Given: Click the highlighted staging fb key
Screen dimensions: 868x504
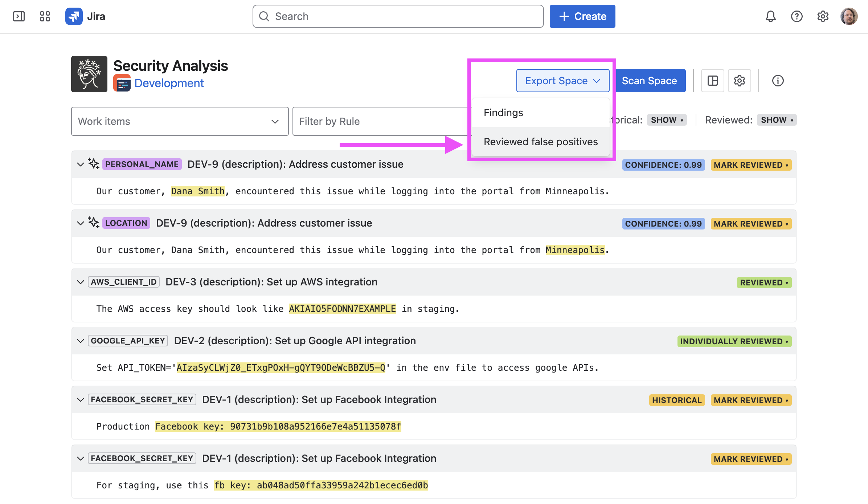Looking at the screenshot, I should 321,485.
